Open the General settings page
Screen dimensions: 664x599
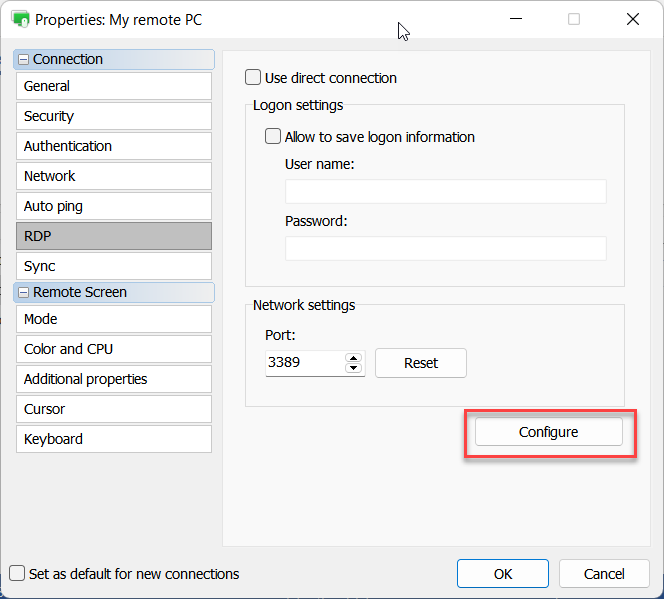pyautogui.click(x=113, y=86)
